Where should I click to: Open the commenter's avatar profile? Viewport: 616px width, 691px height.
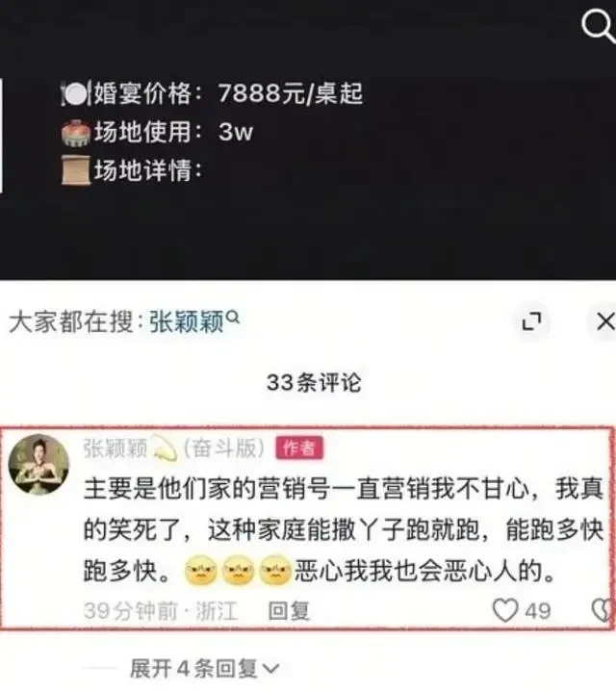coord(39,465)
